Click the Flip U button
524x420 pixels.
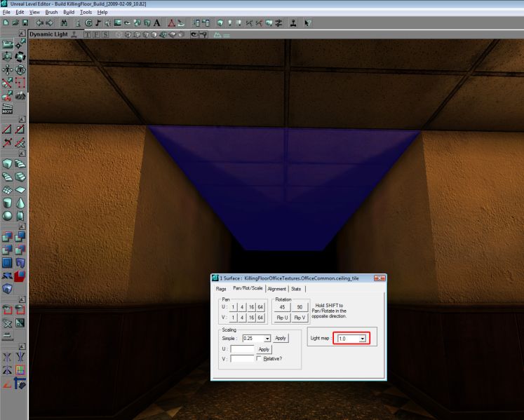click(282, 318)
